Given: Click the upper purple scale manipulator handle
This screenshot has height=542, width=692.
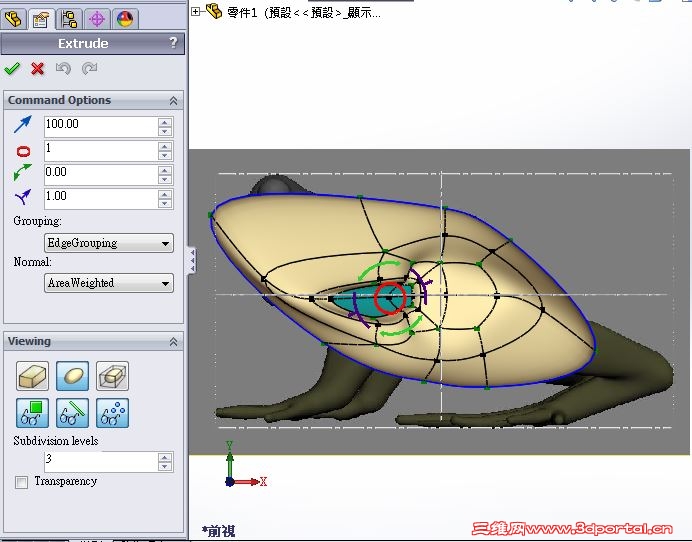Looking at the screenshot, I should [420, 285].
